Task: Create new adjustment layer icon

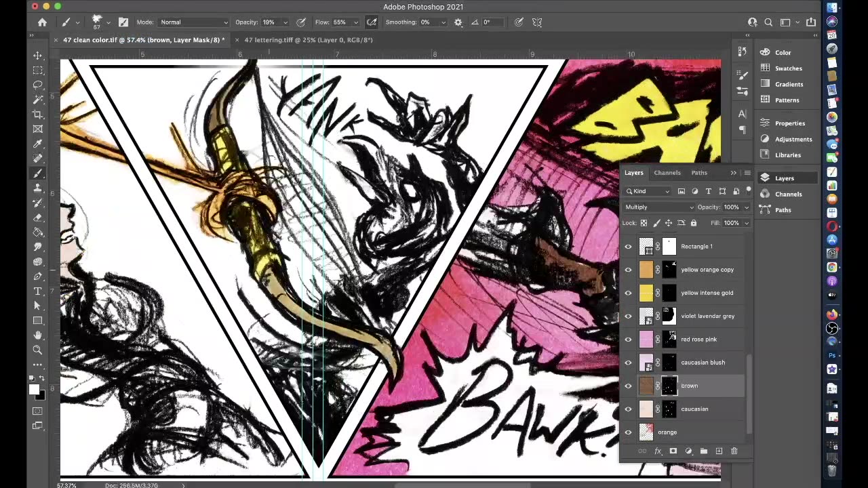Action: 688,451
